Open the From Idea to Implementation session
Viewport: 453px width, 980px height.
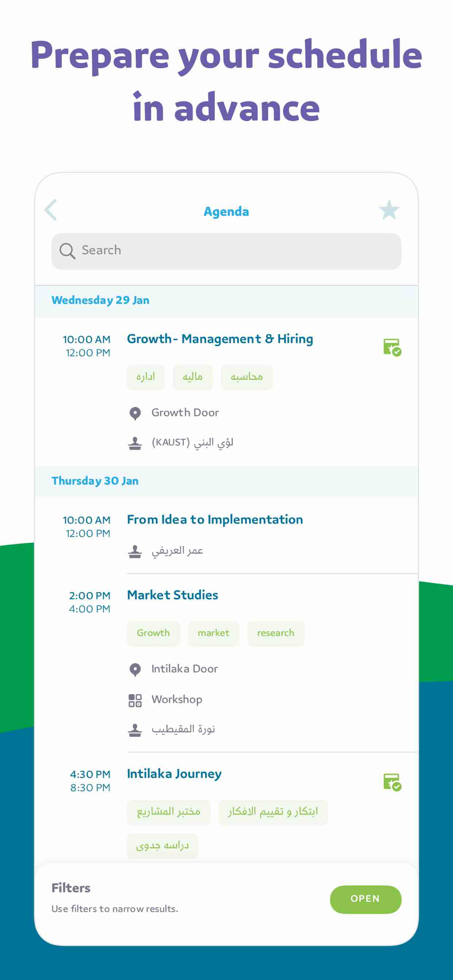[x=215, y=519]
